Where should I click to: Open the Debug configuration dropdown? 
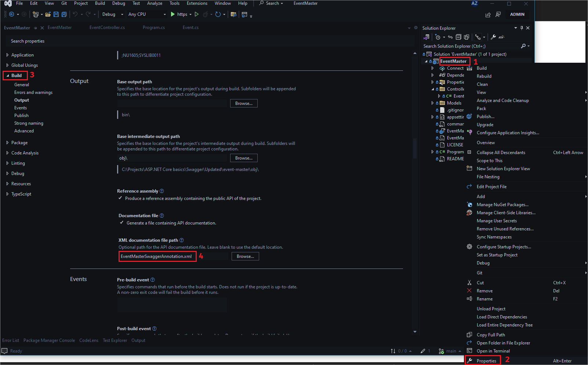pyautogui.click(x=113, y=14)
